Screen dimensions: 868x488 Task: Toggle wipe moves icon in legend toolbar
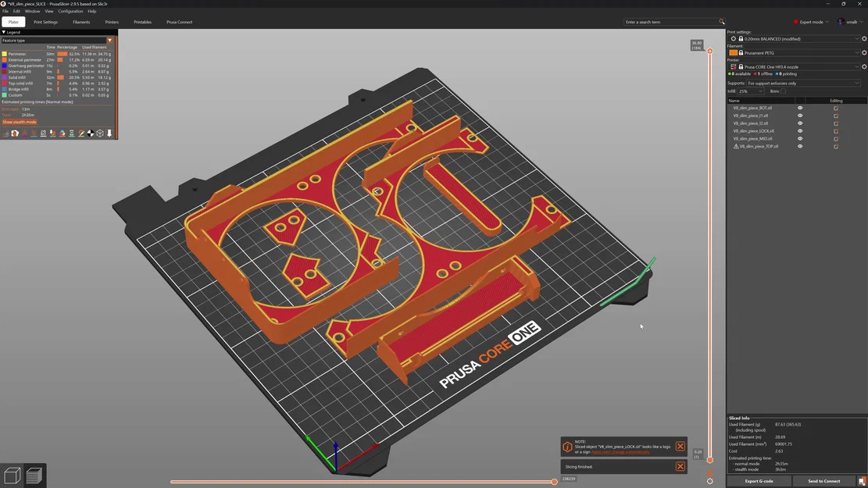[15, 134]
